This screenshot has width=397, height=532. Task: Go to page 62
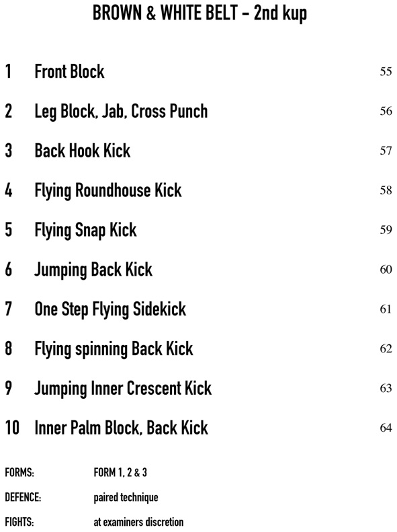pyautogui.click(x=386, y=349)
